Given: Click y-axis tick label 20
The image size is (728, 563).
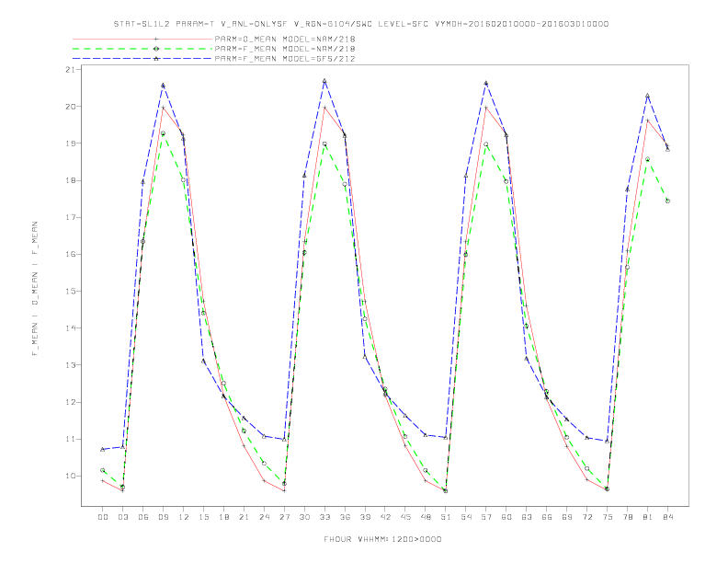Looking at the screenshot, I should 70,107.
